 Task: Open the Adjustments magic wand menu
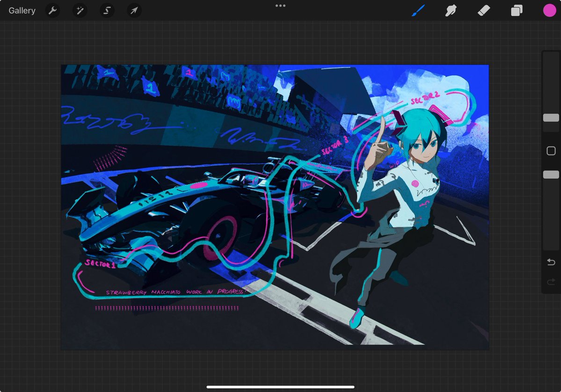80,11
